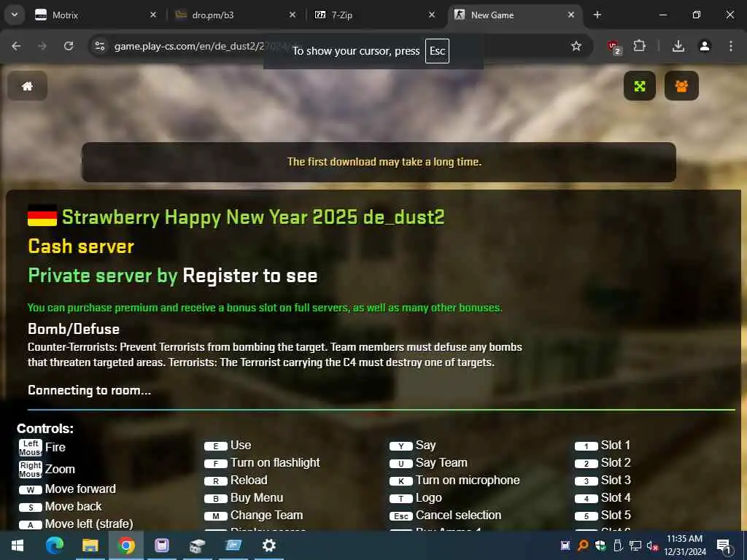This screenshot has width=747, height=560.
Task: Click the Register to see link
Action: 249,276
